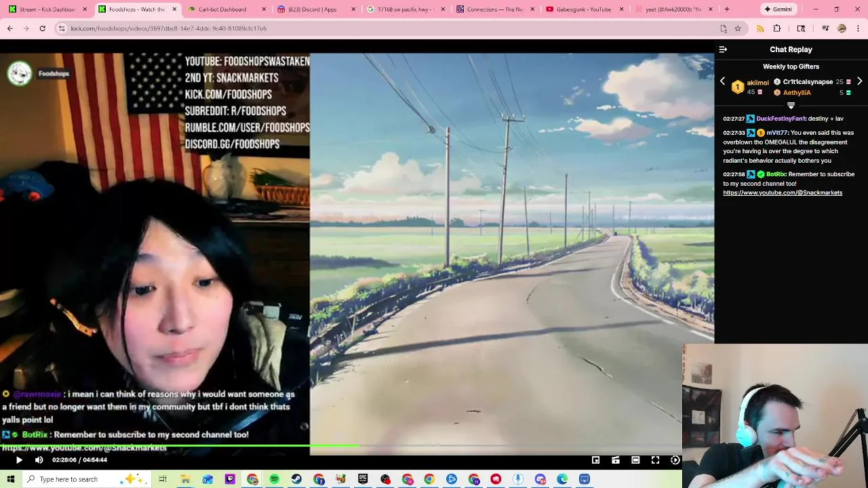This screenshot has height=488, width=868.
Task: Click the site information icon
Action: [62, 28]
